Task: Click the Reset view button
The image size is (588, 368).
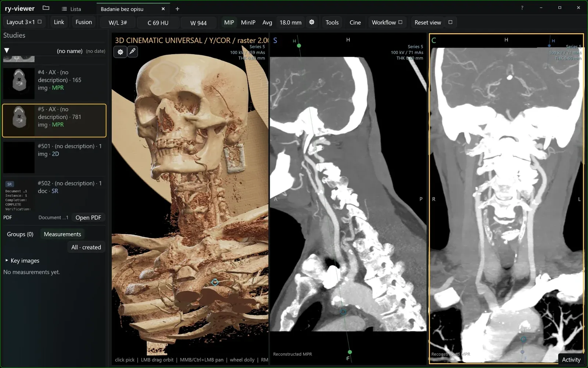Action: [428, 22]
